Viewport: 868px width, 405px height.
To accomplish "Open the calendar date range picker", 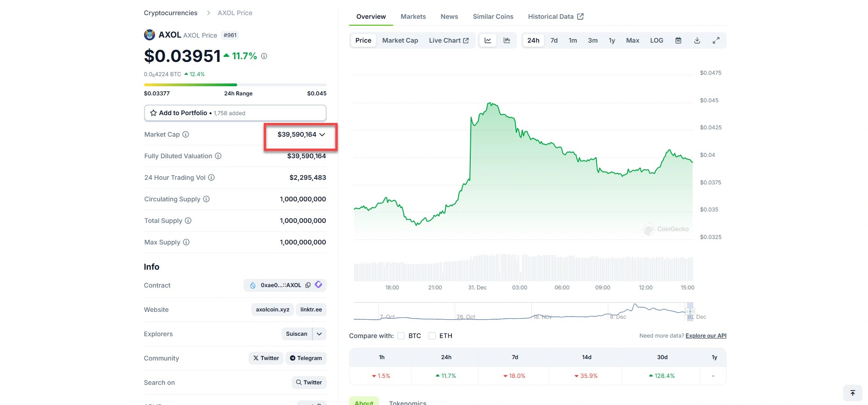I will click(678, 40).
